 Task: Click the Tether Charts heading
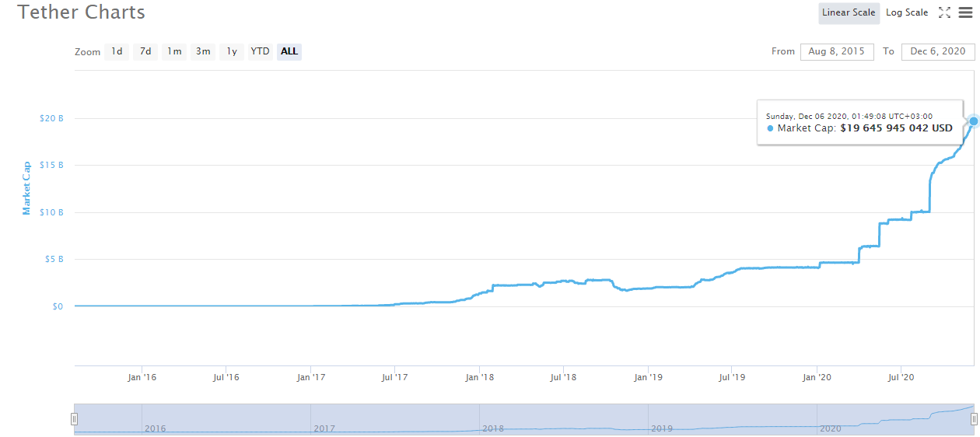click(x=81, y=12)
